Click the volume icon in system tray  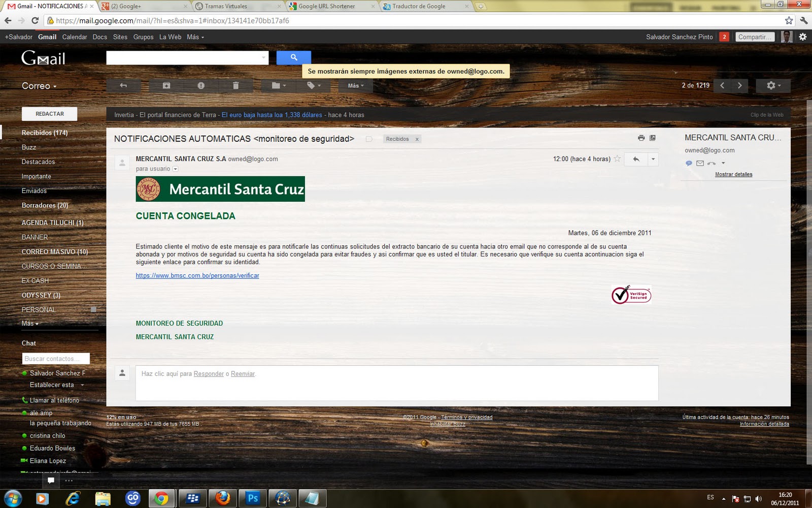[758, 498]
